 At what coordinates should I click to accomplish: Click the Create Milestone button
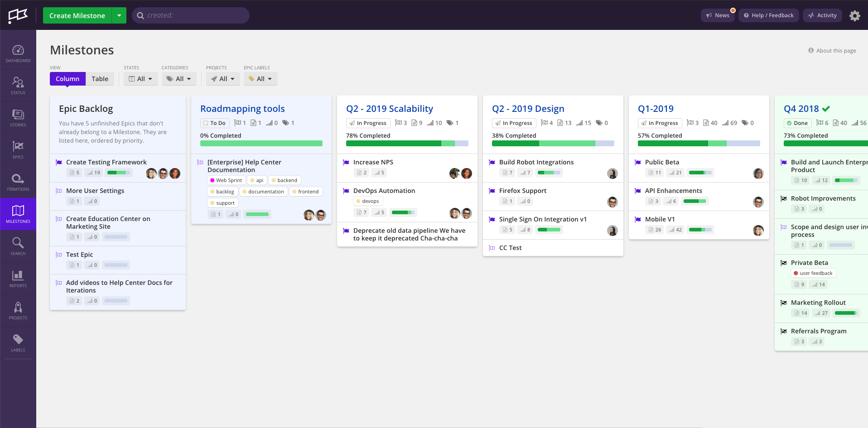pos(77,15)
